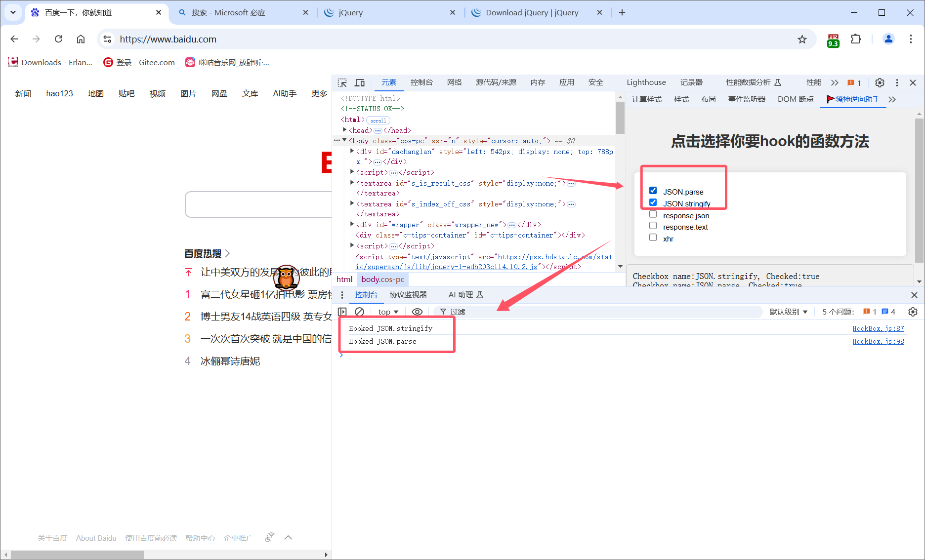The height and width of the screenshot is (560, 925).
Task: Expand the div#wrapper node
Action: (x=352, y=224)
